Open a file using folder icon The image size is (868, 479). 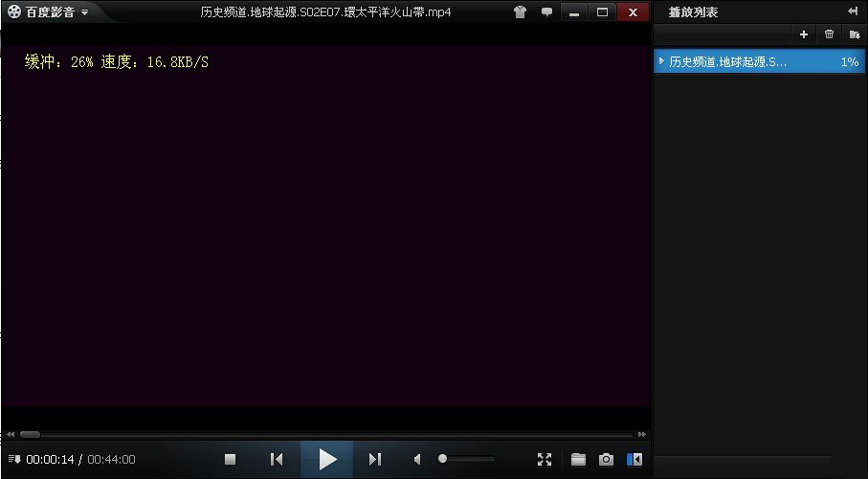point(578,460)
